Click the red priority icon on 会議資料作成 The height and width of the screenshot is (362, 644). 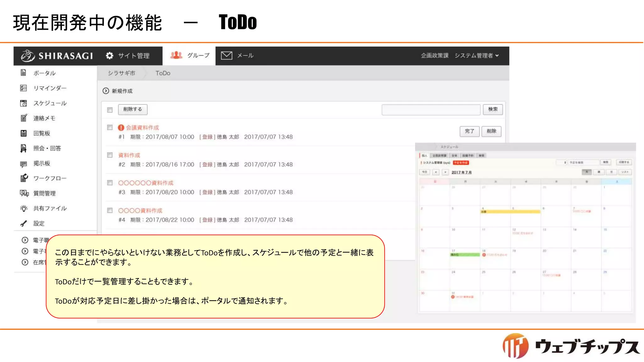(121, 128)
